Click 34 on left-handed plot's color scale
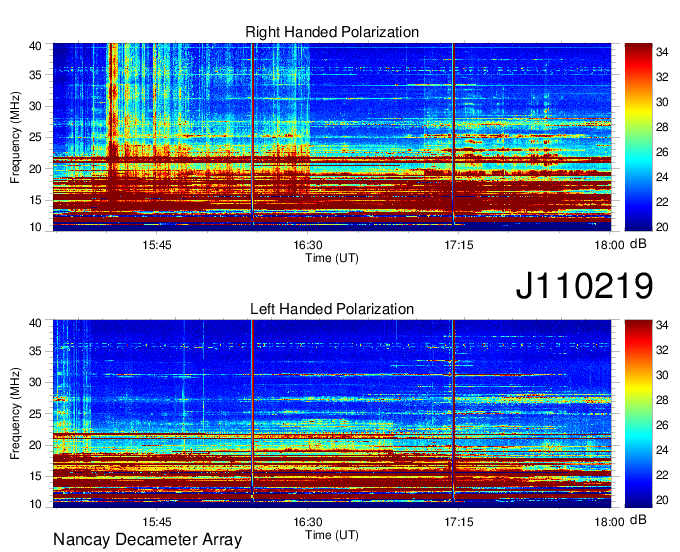Image resolution: width=680 pixels, height=552 pixels. pos(662,325)
